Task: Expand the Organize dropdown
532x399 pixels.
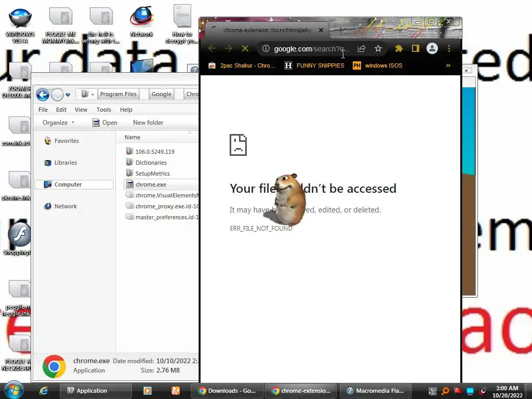Action: [x=58, y=123]
